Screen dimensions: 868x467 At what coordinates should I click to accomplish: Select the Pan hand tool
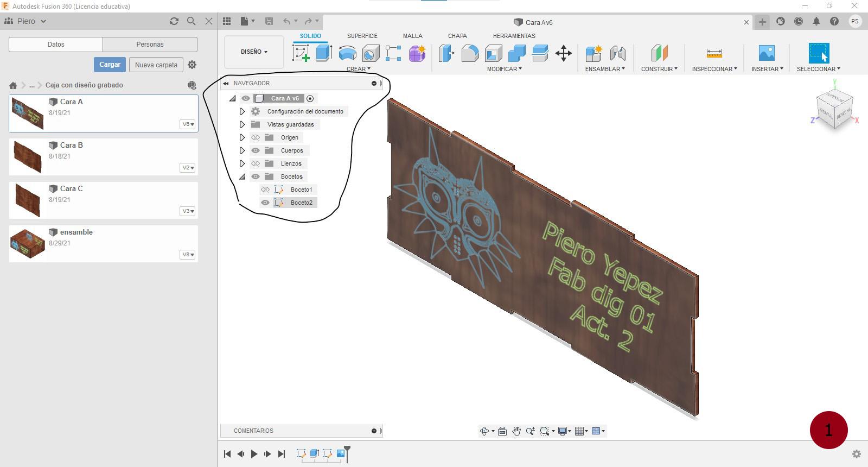click(x=516, y=431)
